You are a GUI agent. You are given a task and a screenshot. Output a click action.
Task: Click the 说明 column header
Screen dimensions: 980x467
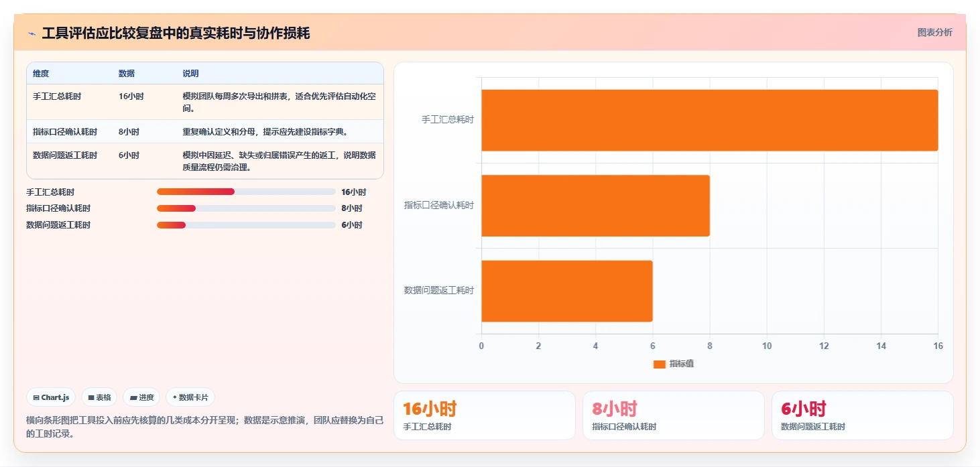coord(191,74)
